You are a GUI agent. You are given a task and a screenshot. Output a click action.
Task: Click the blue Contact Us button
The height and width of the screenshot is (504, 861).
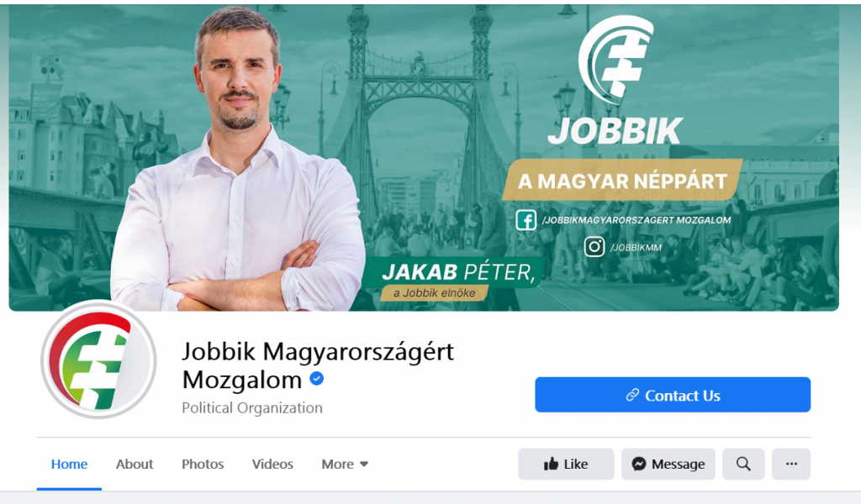(673, 395)
